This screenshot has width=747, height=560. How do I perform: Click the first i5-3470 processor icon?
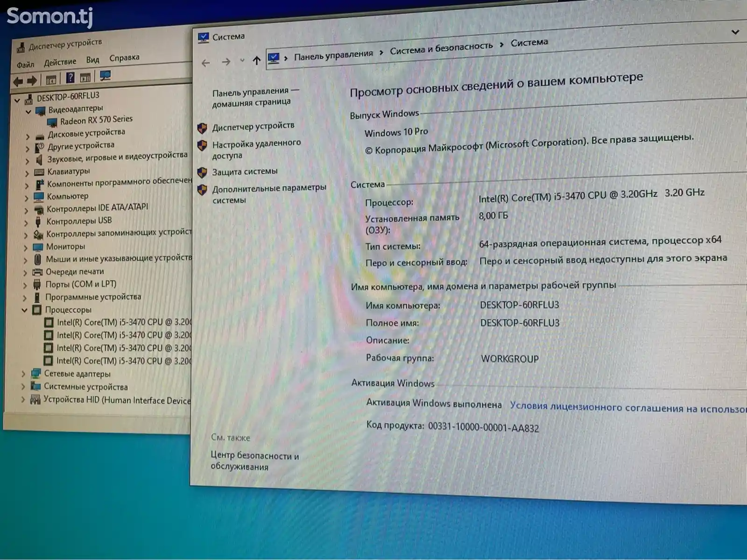pos(49,322)
